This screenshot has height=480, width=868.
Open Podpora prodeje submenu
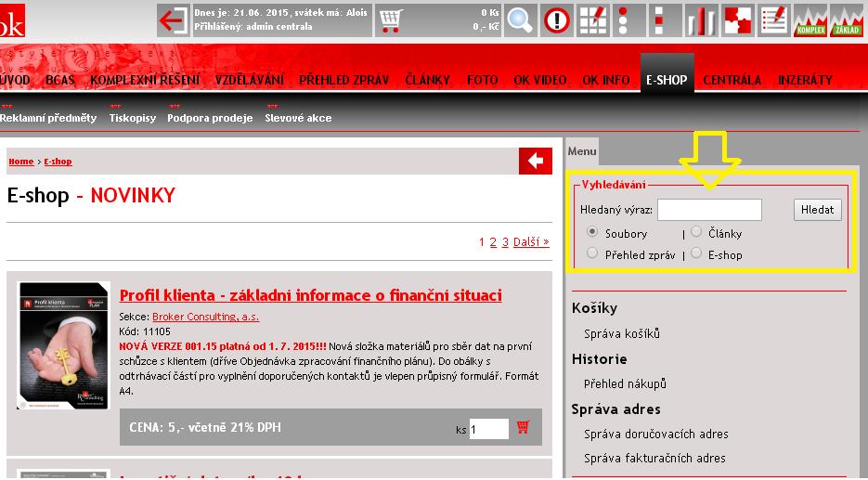pos(210,118)
